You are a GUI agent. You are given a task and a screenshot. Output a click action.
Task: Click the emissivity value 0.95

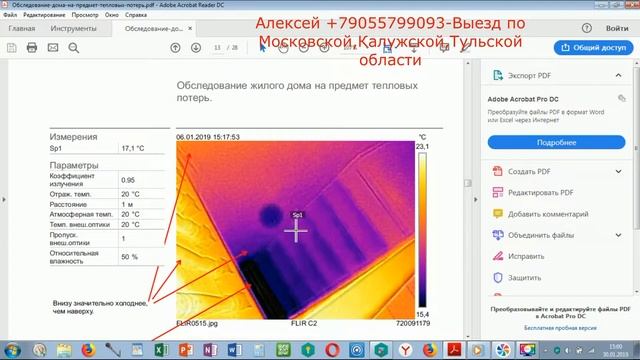pos(128,180)
